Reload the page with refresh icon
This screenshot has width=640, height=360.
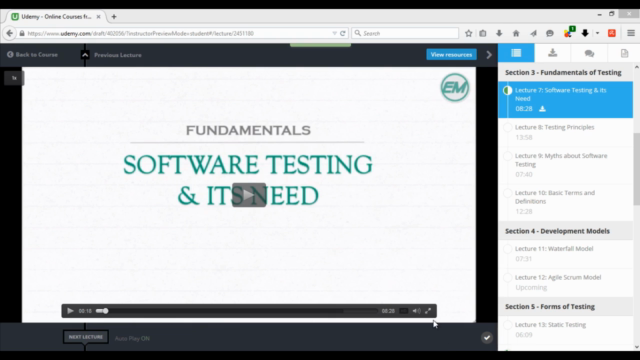(343, 33)
